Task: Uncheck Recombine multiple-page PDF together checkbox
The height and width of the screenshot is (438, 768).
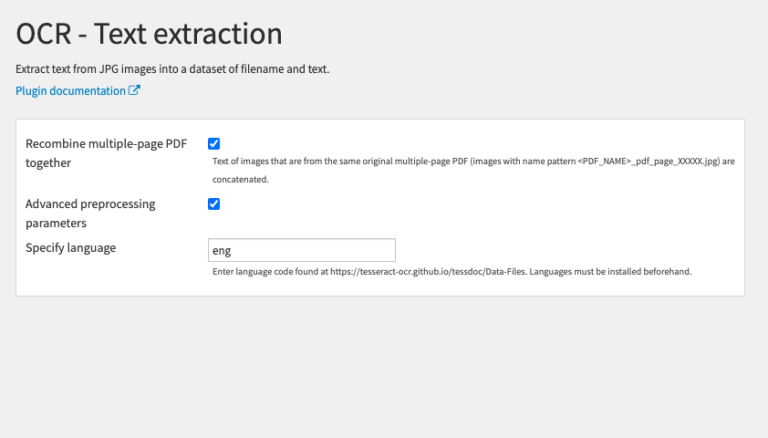Action: pyautogui.click(x=214, y=144)
